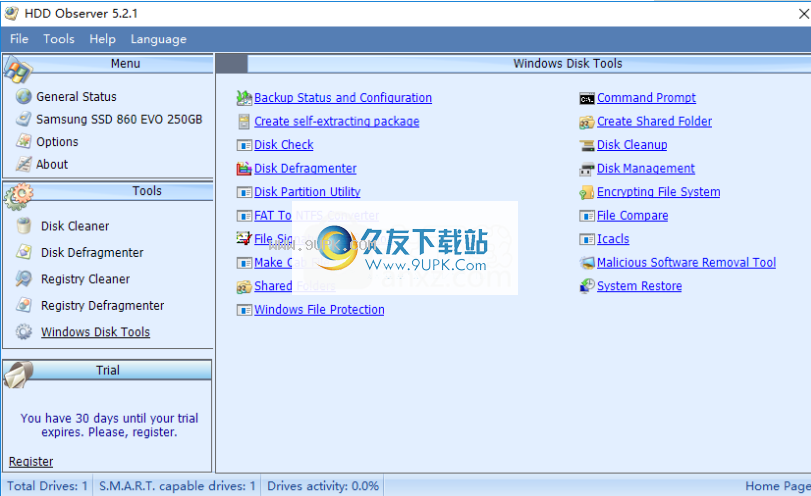Open the Help menu

[x=102, y=39]
